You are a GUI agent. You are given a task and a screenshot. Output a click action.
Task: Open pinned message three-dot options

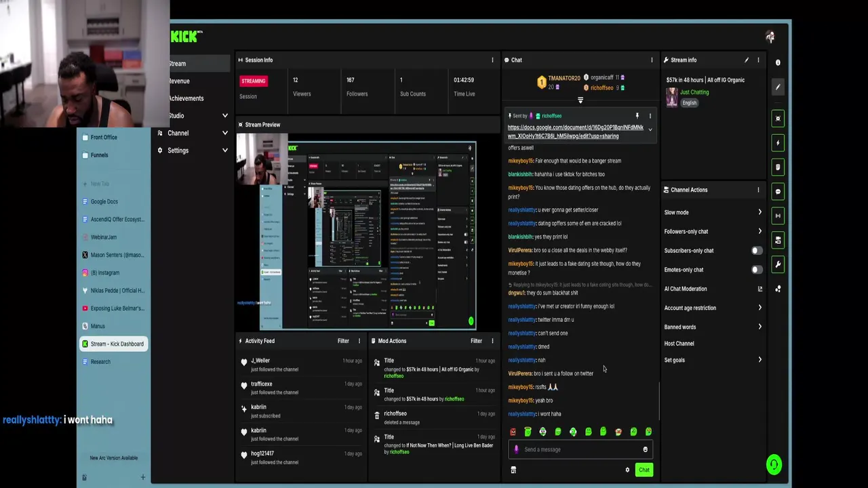point(650,116)
